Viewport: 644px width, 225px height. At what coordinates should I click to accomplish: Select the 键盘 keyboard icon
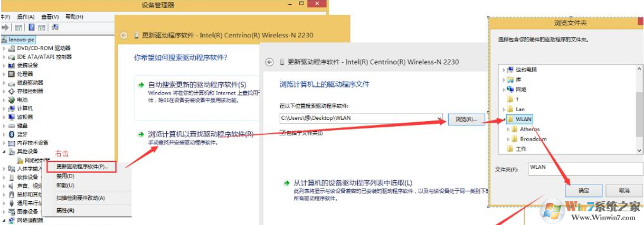12,125
